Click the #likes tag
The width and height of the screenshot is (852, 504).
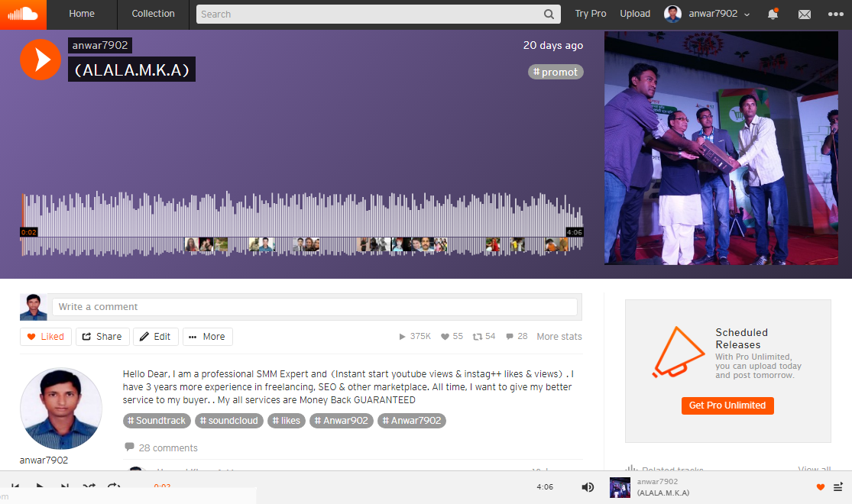click(x=286, y=420)
